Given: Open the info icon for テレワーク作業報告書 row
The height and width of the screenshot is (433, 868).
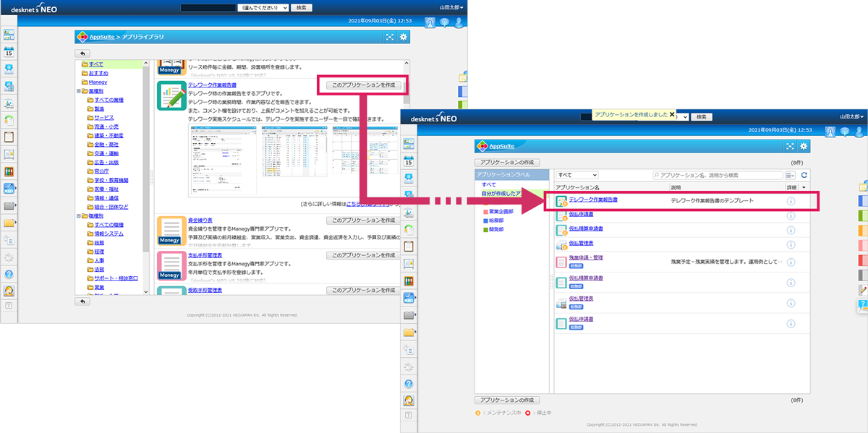Looking at the screenshot, I should (791, 202).
